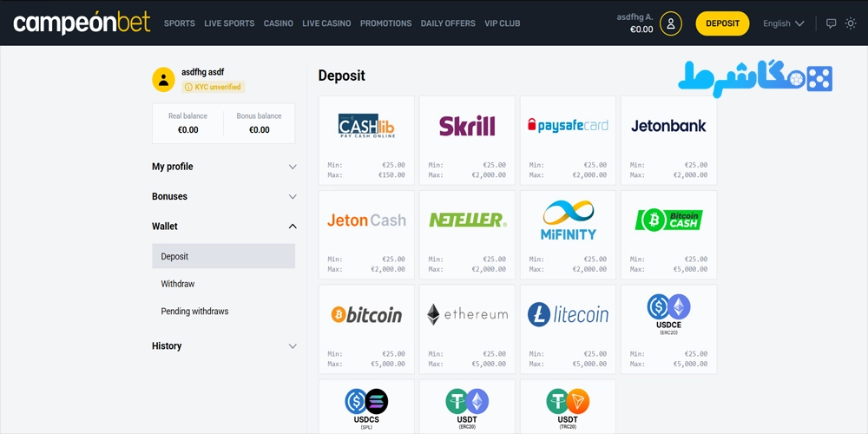Choose ethereum deposit method
The width and height of the screenshot is (868, 434).
tap(467, 329)
